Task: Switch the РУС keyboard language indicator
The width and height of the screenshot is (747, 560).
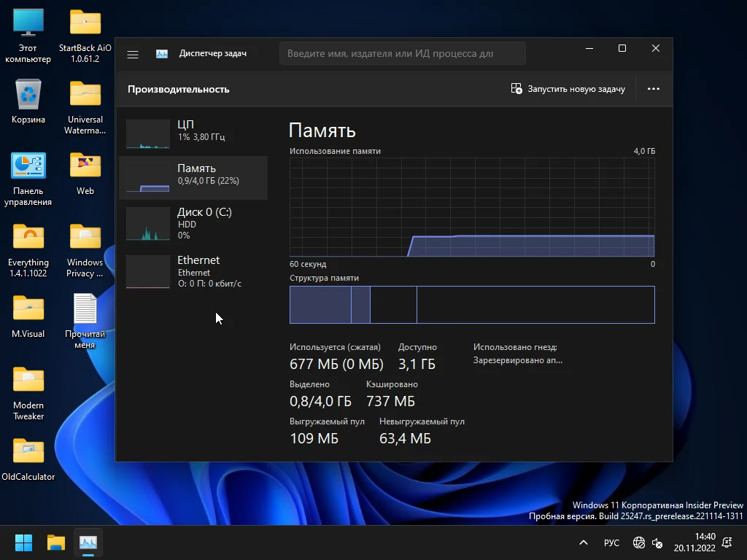Action: coord(611,542)
